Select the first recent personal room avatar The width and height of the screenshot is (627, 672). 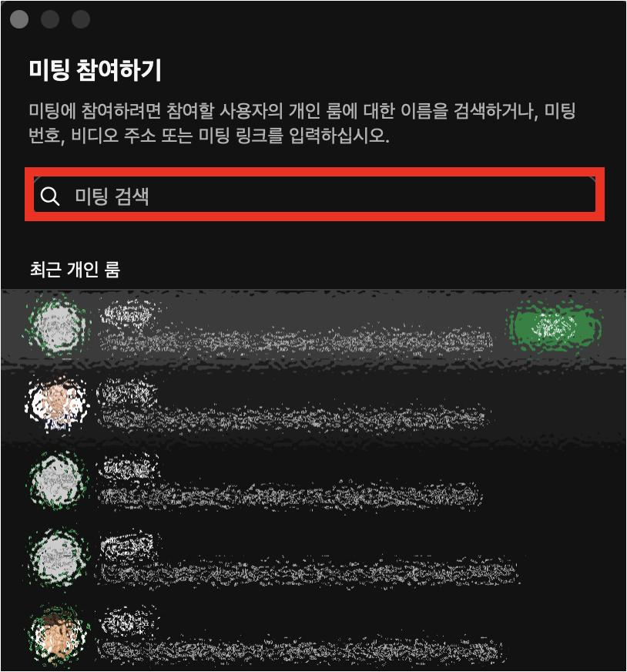coord(58,328)
